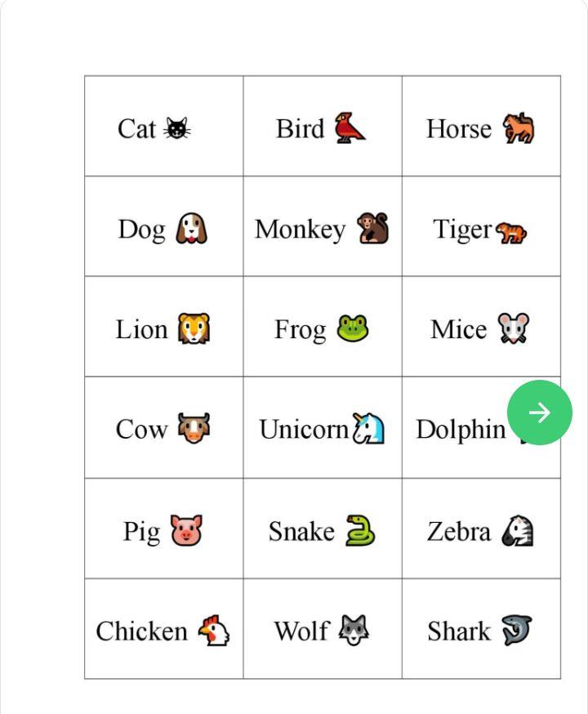Click the red bird emoji

(350, 128)
